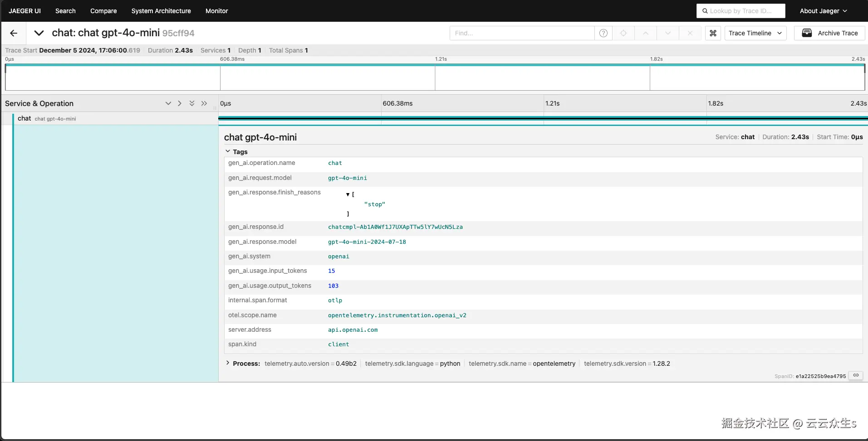Open keyboard shortcuts command icon
This screenshot has width=868, height=441.
tap(713, 33)
